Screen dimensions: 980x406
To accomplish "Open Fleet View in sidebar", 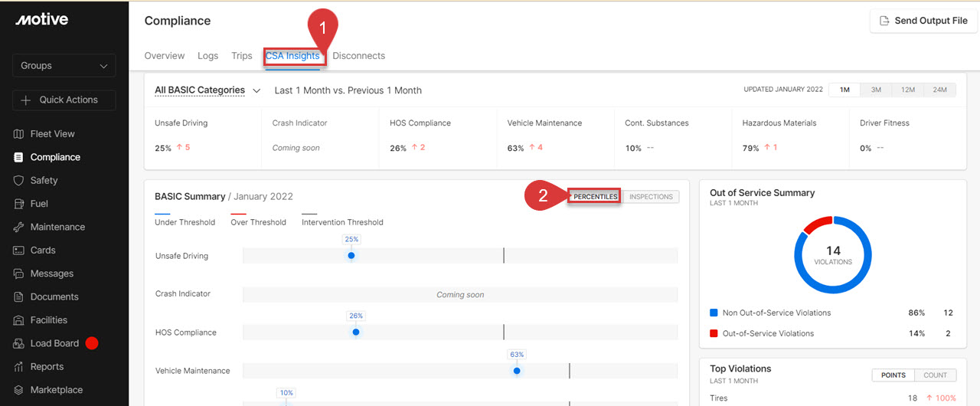I will [53, 134].
